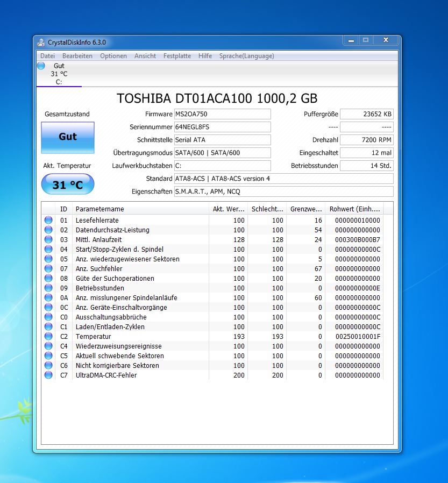This screenshot has height=483, width=448.
Task: Select the Temperatur parameter name
Action: (93, 336)
